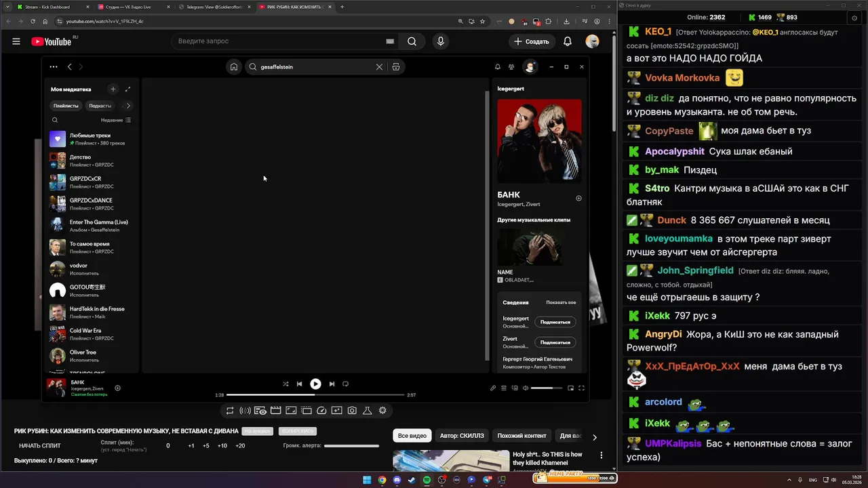Toggle shuffle in Spotify player
Image resolution: width=868 pixels, height=488 pixels.
coord(285,384)
